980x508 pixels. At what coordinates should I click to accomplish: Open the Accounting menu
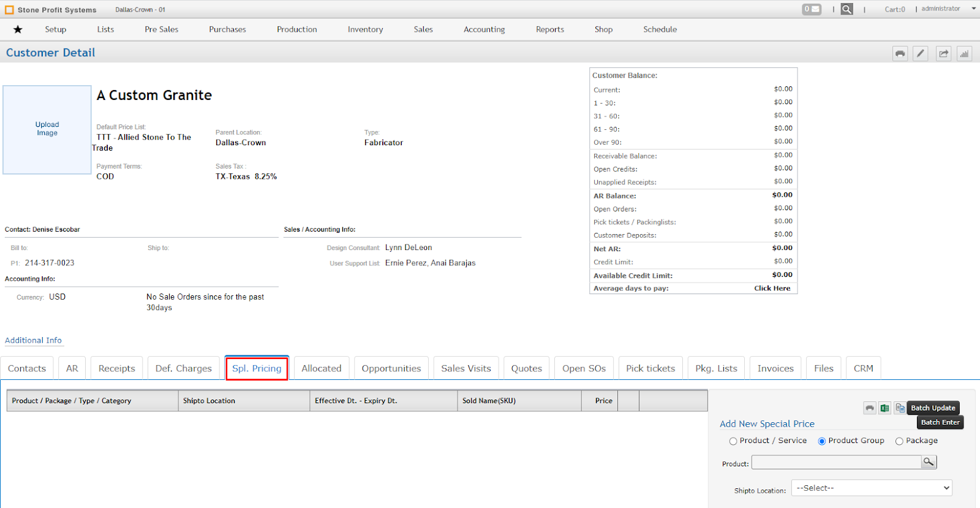pos(484,29)
